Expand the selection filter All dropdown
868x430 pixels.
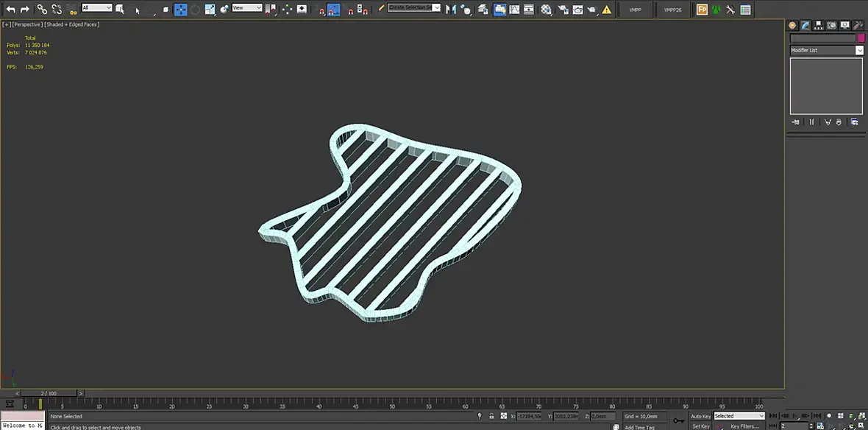click(x=97, y=8)
